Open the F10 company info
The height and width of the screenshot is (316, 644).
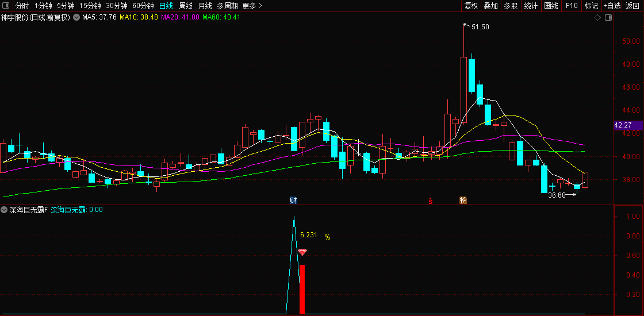pos(572,6)
